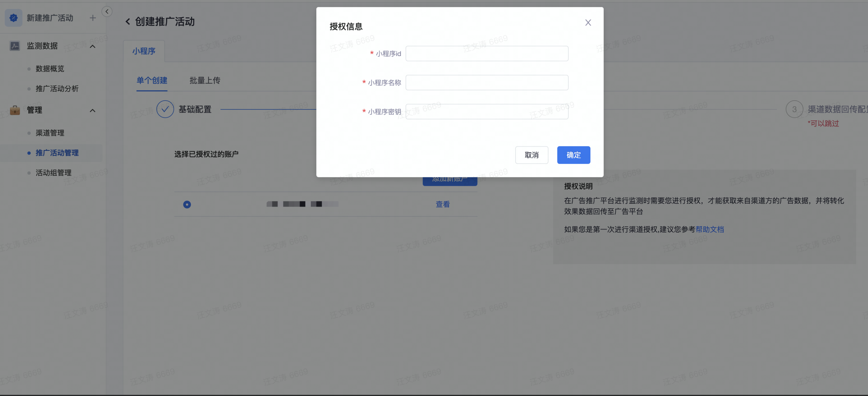The width and height of the screenshot is (868, 396).
Task: Click the 取消 button
Action: click(x=532, y=155)
